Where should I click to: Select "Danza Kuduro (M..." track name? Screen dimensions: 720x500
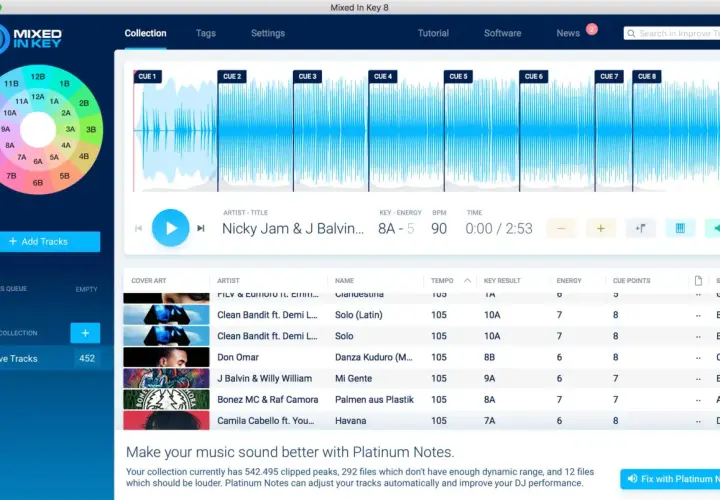pyautogui.click(x=373, y=357)
